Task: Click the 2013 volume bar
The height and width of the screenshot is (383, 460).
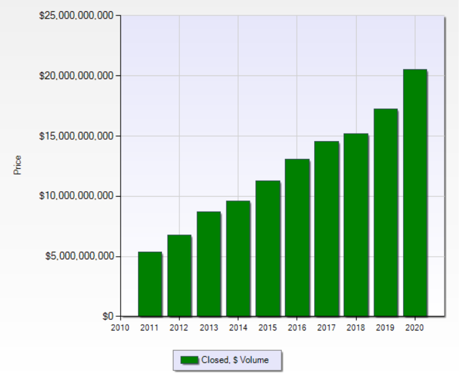Action: pyautogui.click(x=209, y=264)
